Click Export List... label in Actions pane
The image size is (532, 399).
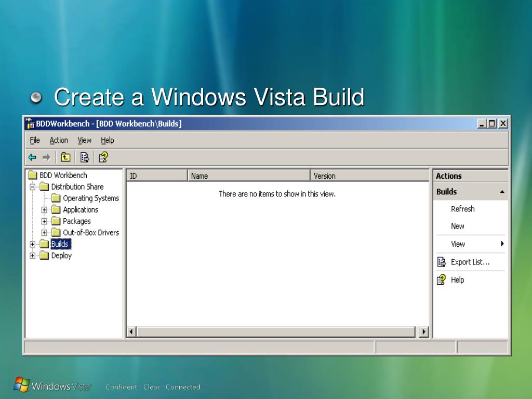tap(470, 262)
